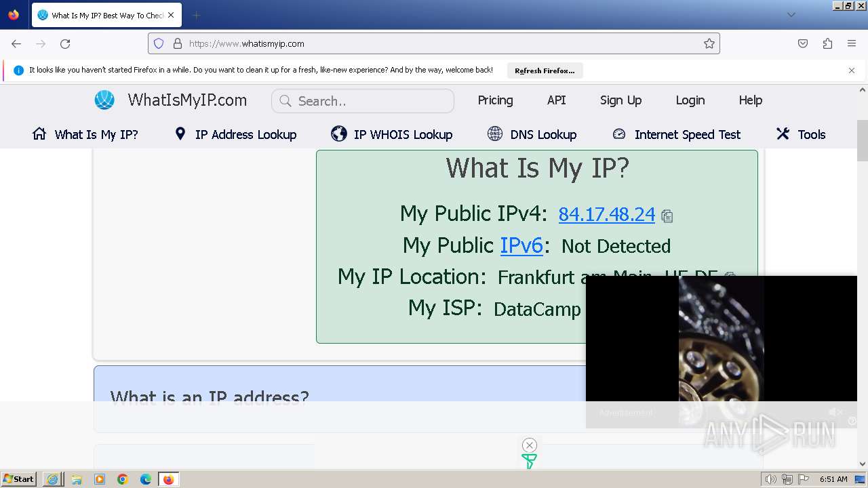Open the Login page
Viewport: 868px width, 488px height.
[x=690, y=100]
